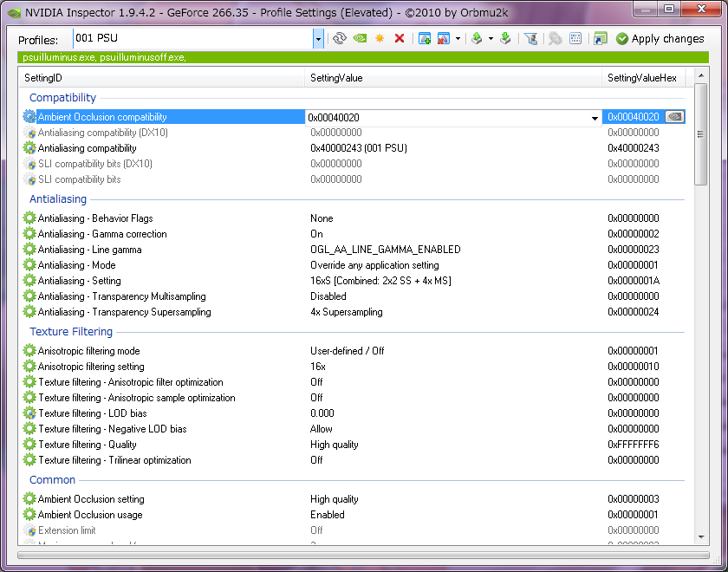Click the Override any application setting value
The image size is (728, 572).
click(374, 265)
